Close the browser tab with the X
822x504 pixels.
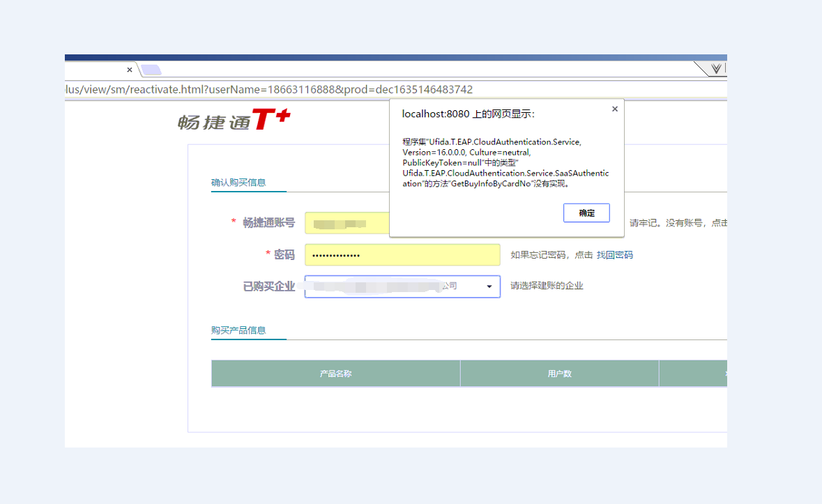coord(130,70)
